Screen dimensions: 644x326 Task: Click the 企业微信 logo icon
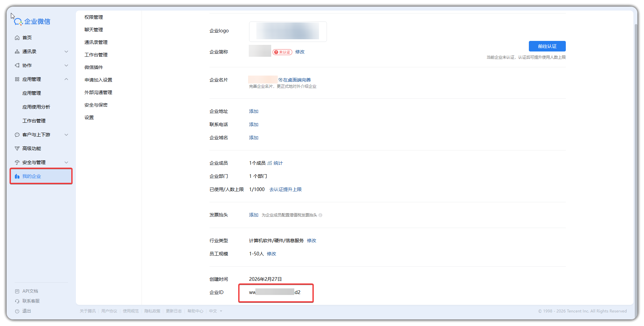tap(19, 21)
